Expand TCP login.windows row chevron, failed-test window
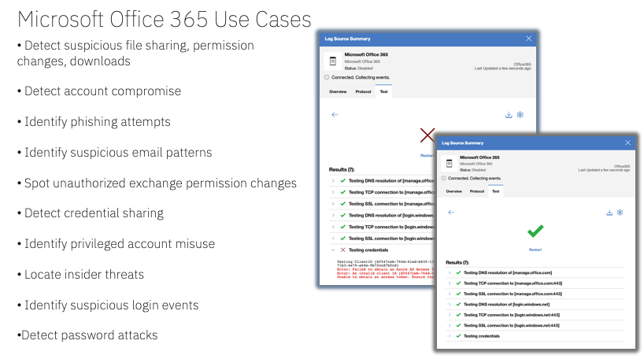 coord(333,227)
